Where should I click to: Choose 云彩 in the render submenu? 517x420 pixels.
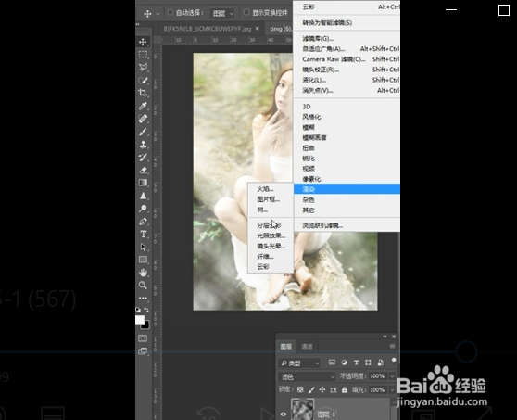click(263, 267)
